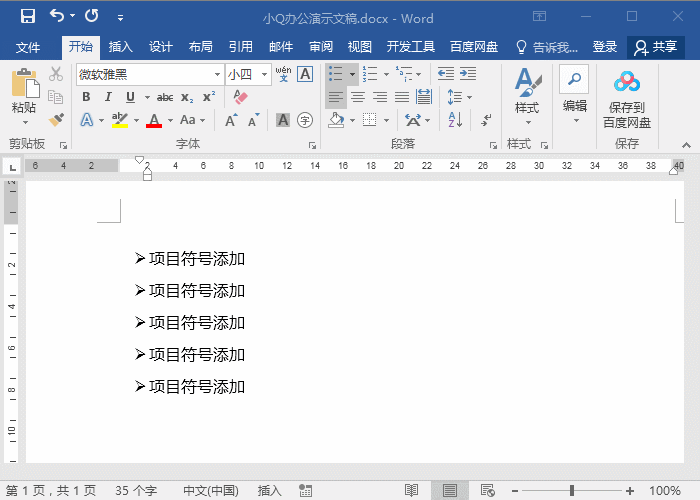Screen dimensions: 700x500
Task: Click the 粘贴 paste button
Action: [x=25, y=89]
